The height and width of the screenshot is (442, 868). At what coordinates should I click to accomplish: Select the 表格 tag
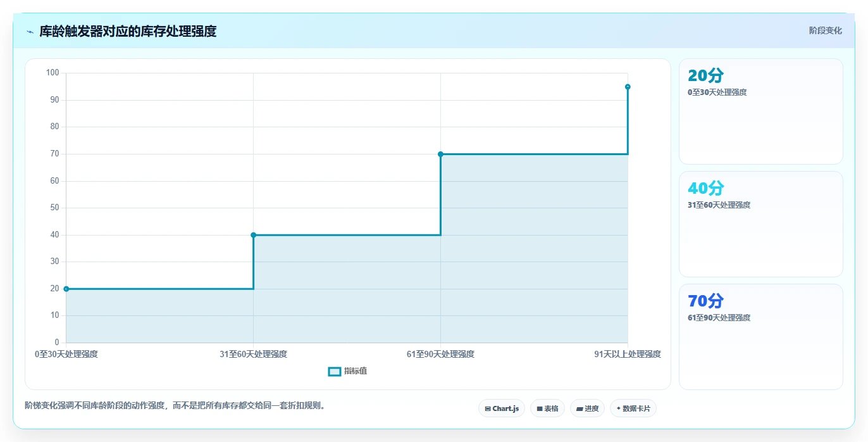[547, 408]
